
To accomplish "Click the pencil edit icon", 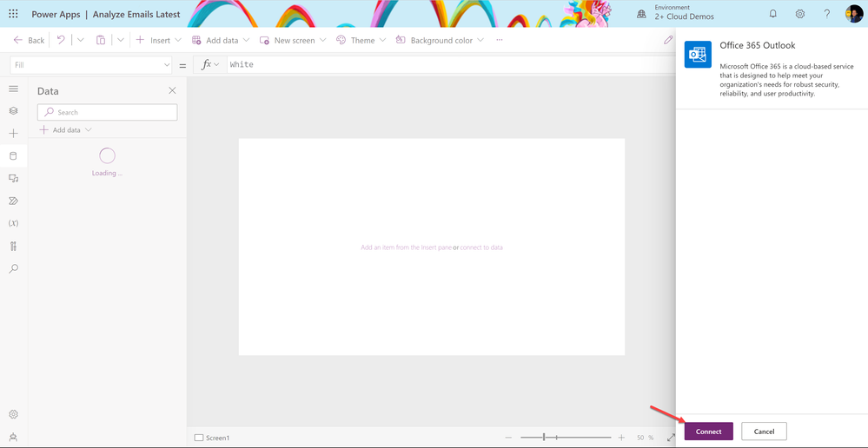I will 668,40.
